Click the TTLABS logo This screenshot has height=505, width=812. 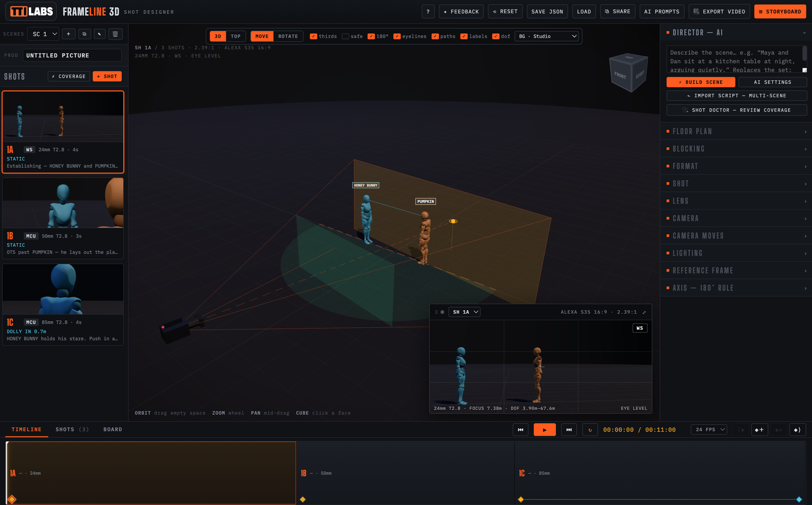point(31,11)
